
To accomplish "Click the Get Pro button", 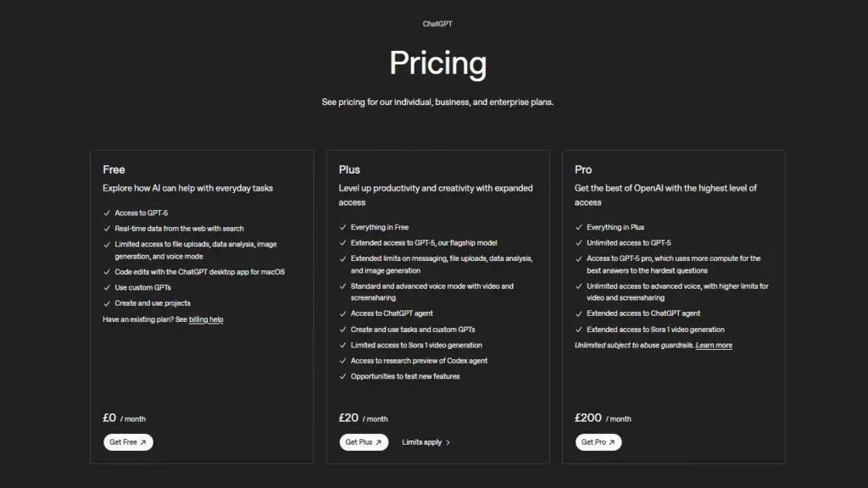I will (x=598, y=442).
